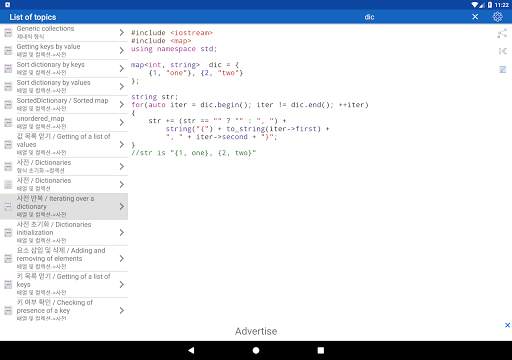512x360 pixels.
Task: Tap the battery icon in the status bar
Action: [x=490, y=5]
